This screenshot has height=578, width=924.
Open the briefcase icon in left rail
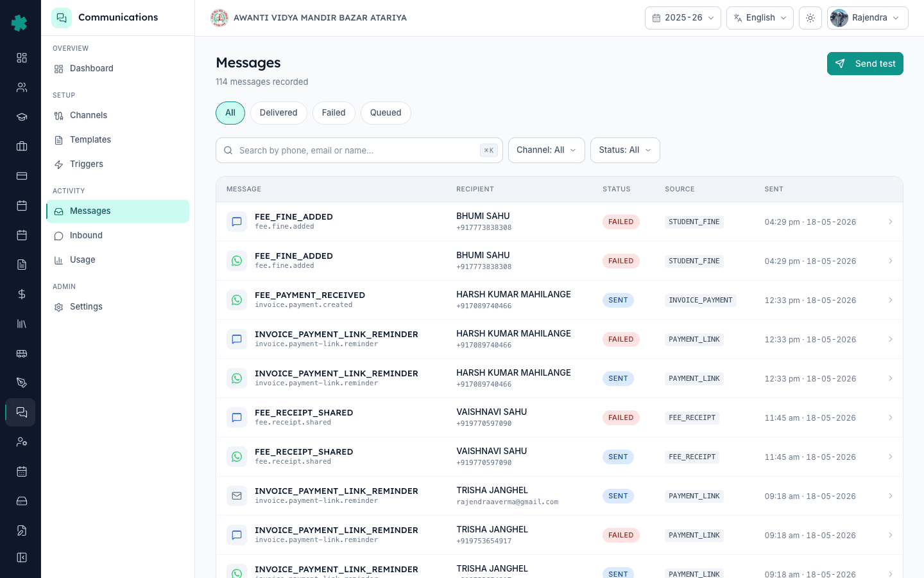coord(22,146)
